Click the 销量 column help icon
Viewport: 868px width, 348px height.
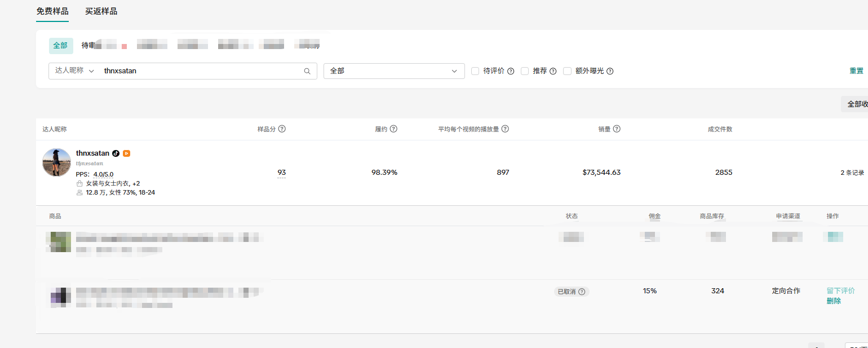click(x=617, y=129)
